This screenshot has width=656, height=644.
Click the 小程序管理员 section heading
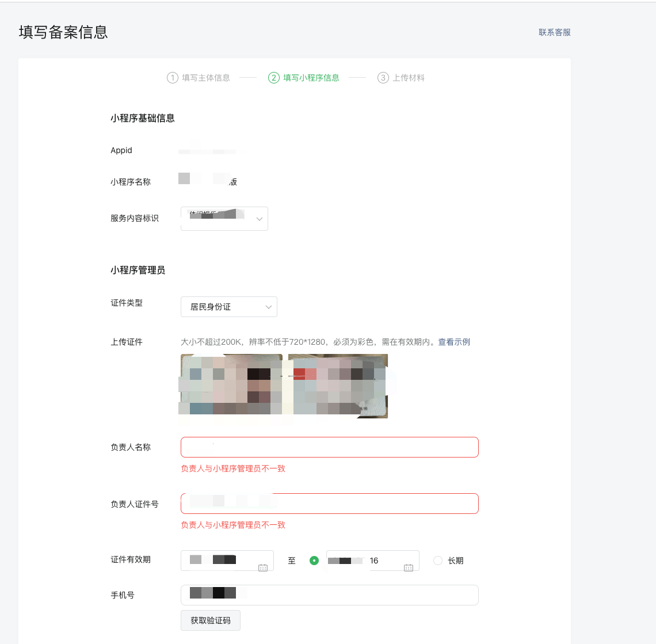(138, 270)
